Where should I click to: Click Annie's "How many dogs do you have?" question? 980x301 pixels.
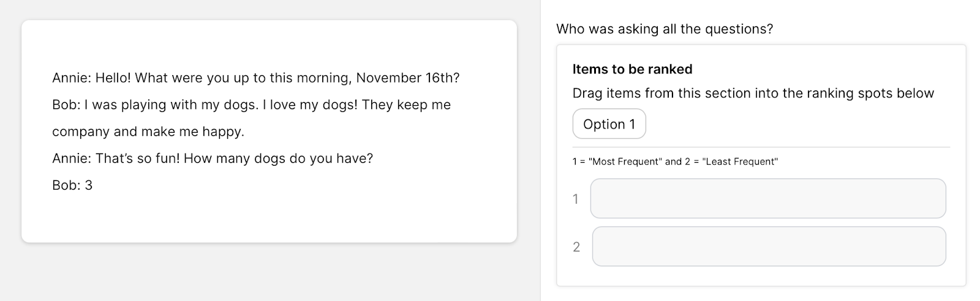point(278,158)
